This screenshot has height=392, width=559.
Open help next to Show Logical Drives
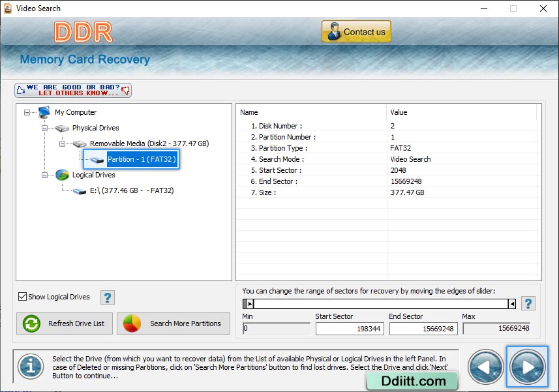(108, 297)
